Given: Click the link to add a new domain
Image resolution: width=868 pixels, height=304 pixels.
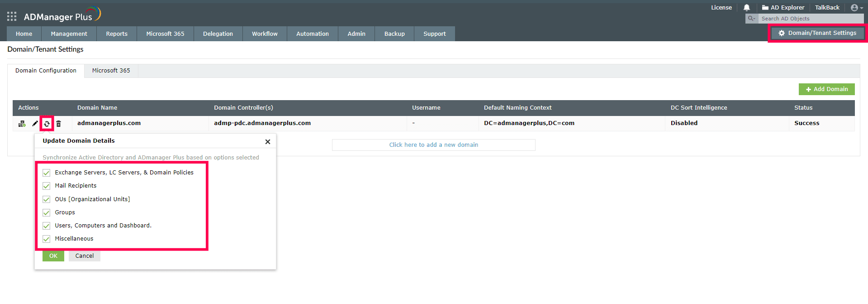Looking at the screenshot, I should coord(433,145).
